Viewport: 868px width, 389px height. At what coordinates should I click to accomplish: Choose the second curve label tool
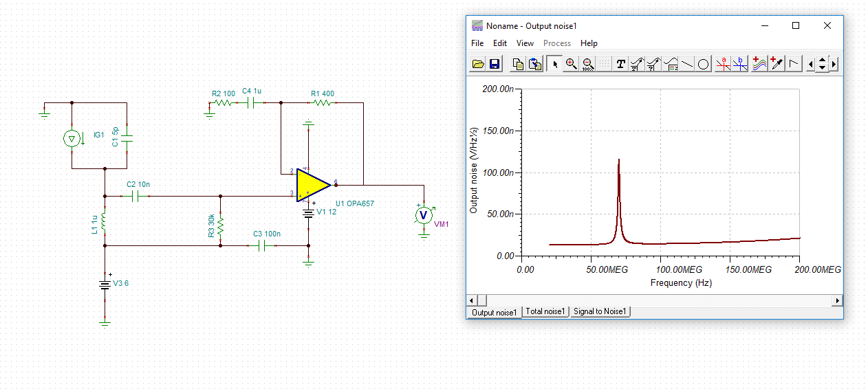pos(654,64)
